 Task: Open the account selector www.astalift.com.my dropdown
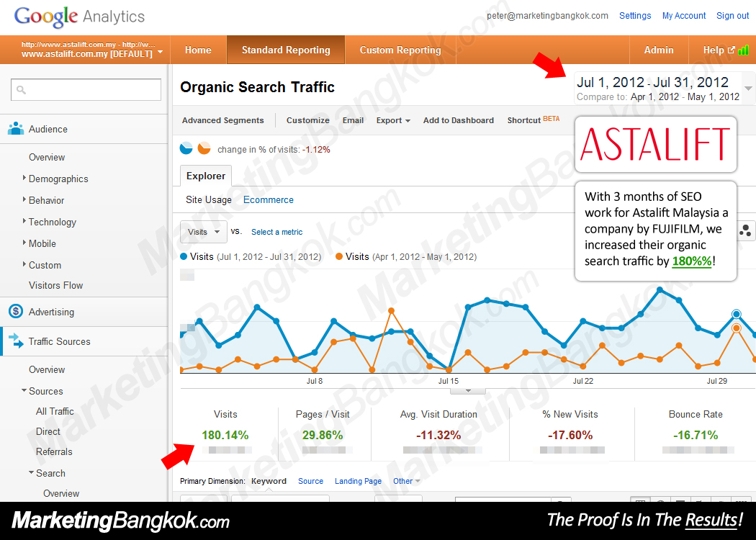(92, 50)
